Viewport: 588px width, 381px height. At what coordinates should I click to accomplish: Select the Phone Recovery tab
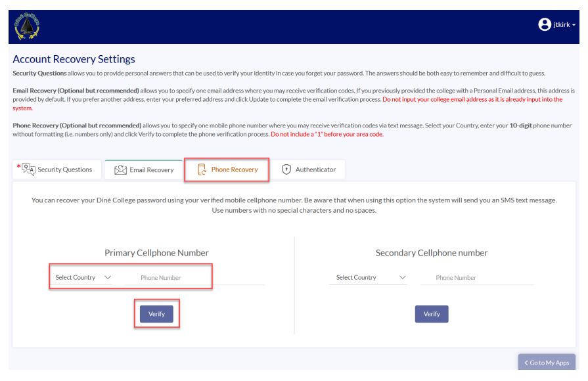pos(227,170)
